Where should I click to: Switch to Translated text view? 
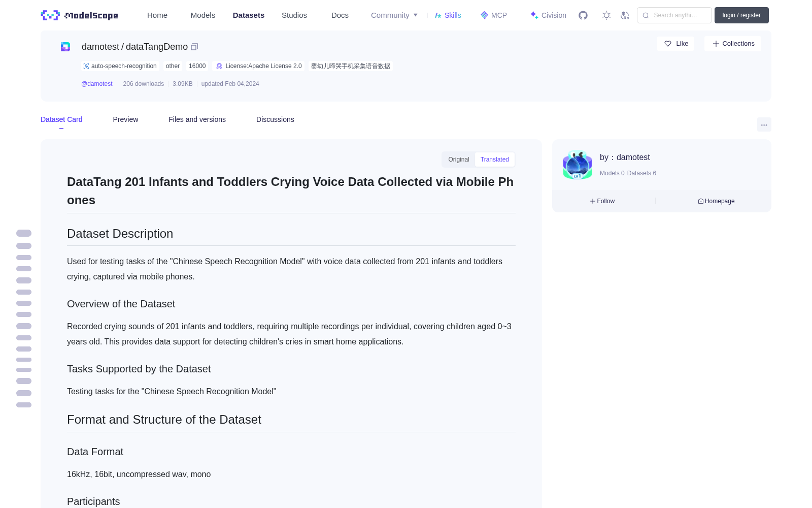coord(495,160)
